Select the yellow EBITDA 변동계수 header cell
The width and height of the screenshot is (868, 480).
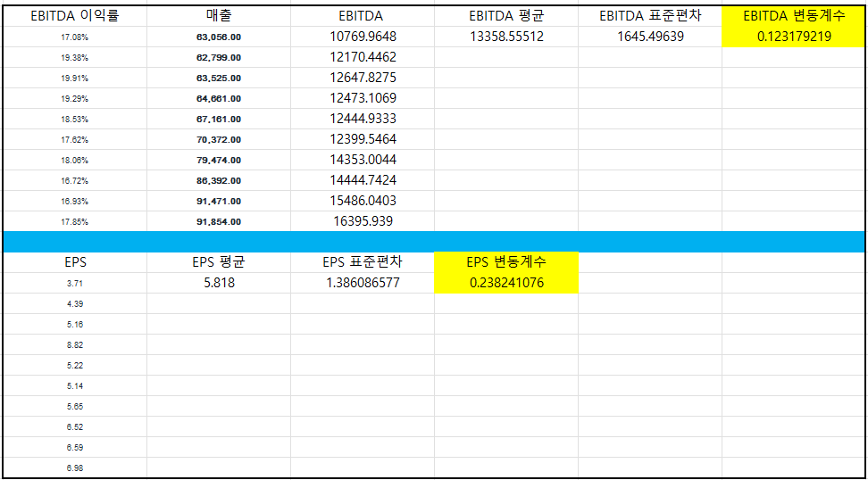794,16
